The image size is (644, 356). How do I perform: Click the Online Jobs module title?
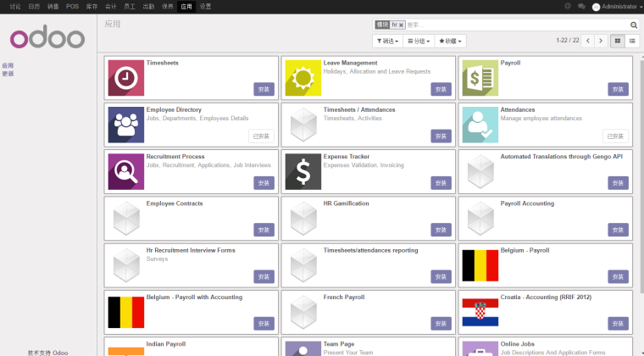tap(517, 343)
